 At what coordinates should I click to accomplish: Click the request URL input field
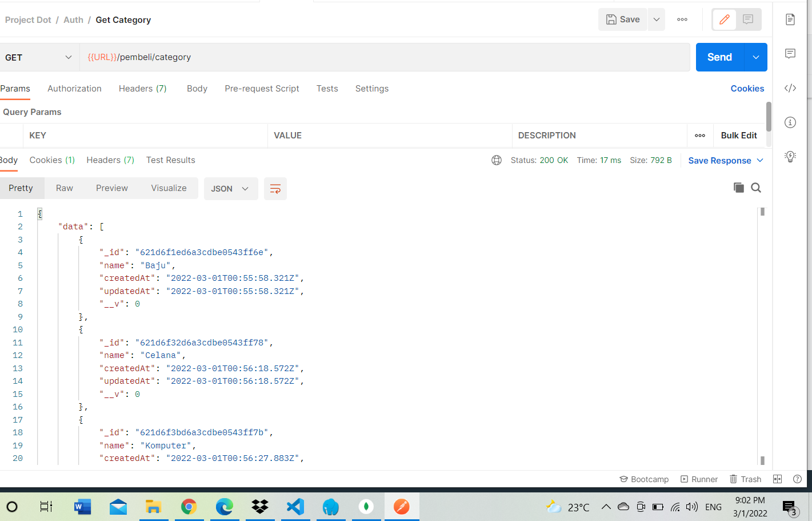[385, 57]
